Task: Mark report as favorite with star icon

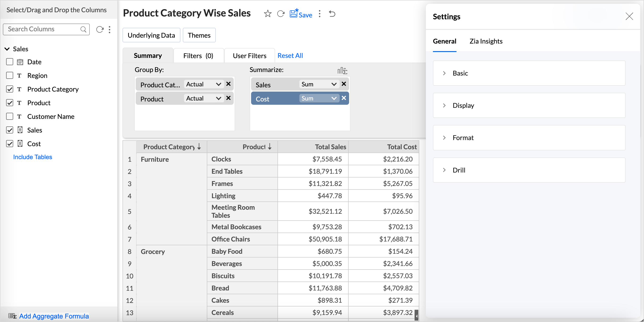Action: tap(268, 14)
